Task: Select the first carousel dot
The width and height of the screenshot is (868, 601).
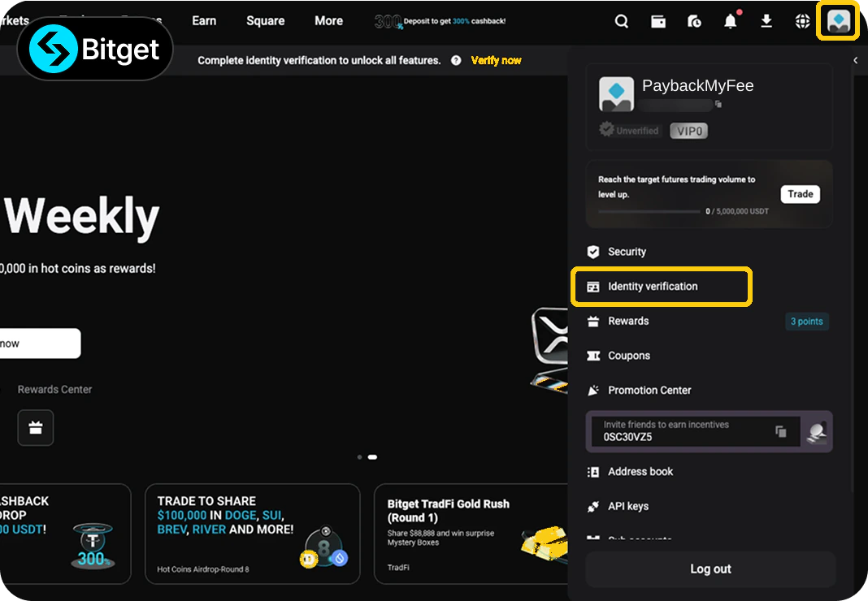Action: click(x=360, y=457)
